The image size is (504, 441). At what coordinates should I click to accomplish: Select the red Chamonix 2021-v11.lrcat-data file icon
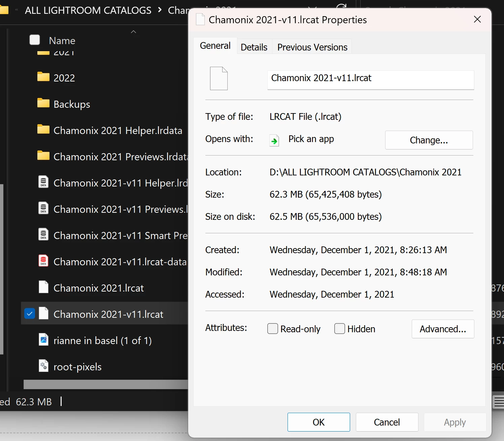pyautogui.click(x=43, y=261)
